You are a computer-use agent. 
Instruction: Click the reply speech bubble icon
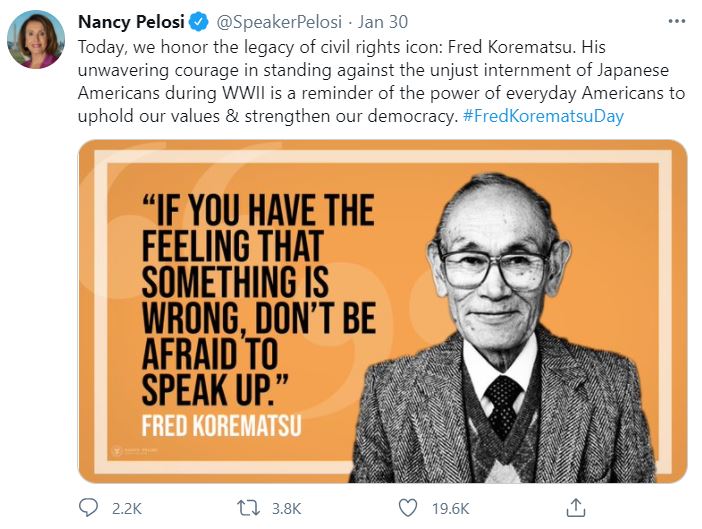click(88, 508)
